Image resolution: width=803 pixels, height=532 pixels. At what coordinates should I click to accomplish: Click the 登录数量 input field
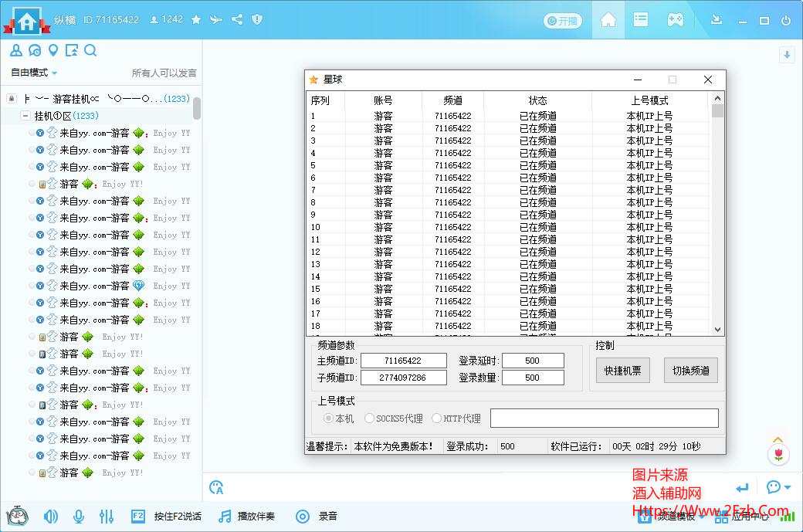533,378
